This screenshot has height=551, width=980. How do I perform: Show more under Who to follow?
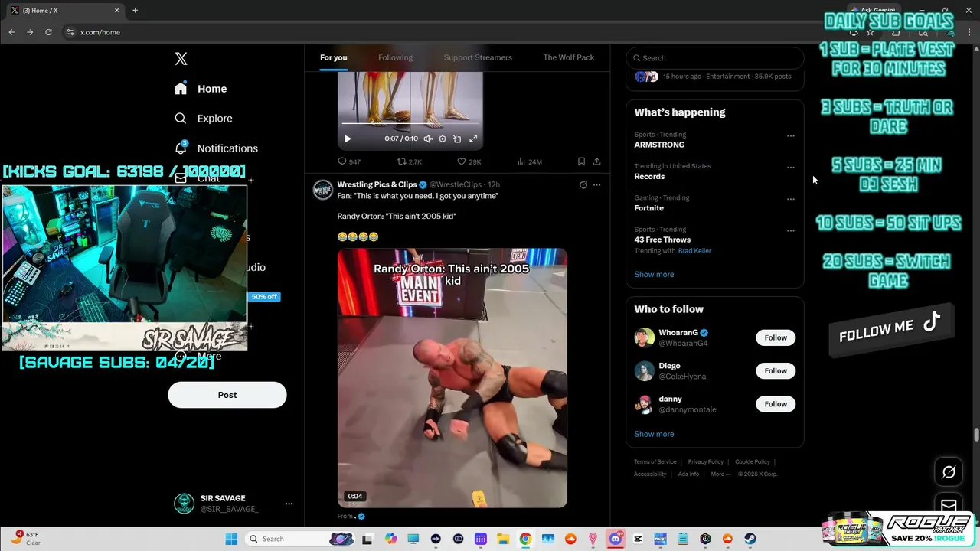[654, 434]
